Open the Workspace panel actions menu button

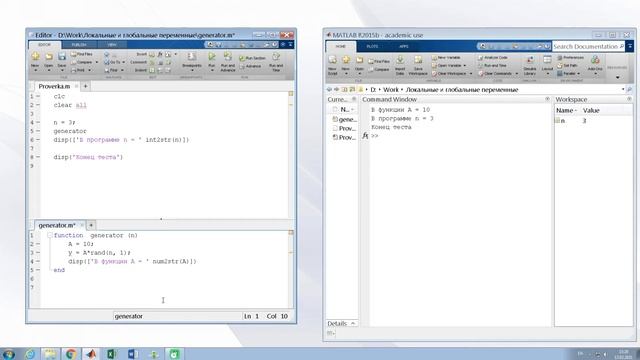pos(629,99)
